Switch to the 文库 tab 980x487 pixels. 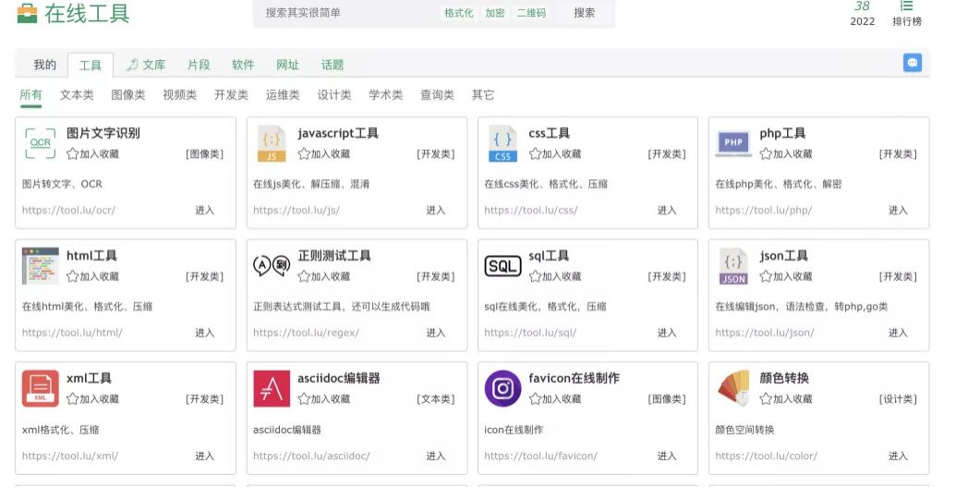(x=146, y=65)
